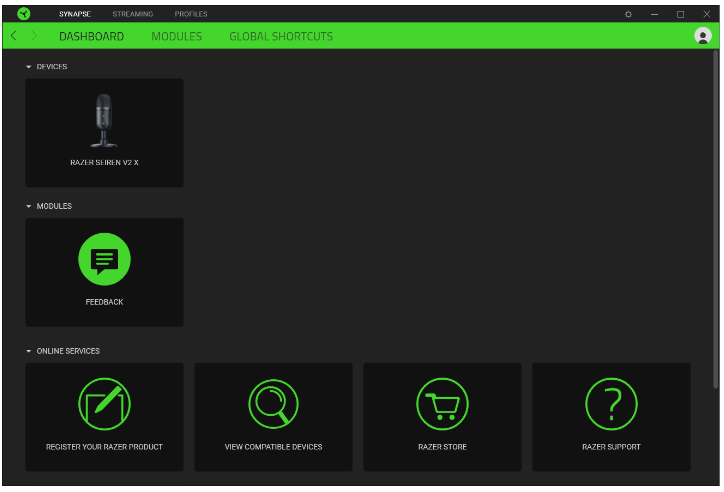Click the RAZER STORE label
This screenshot has height=492, width=724.
(442, 447)
